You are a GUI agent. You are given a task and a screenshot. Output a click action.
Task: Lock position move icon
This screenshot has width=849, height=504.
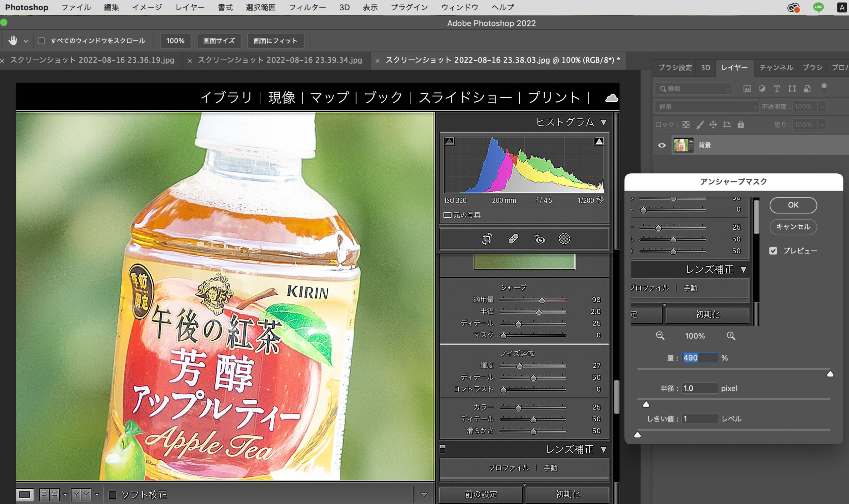coord(713,125)
